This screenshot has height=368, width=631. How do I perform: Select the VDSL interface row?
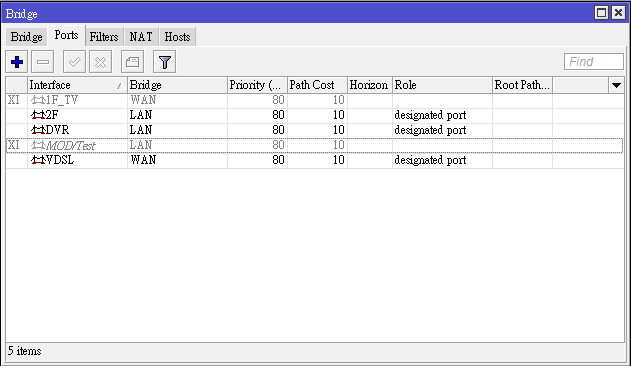(315, 160)
